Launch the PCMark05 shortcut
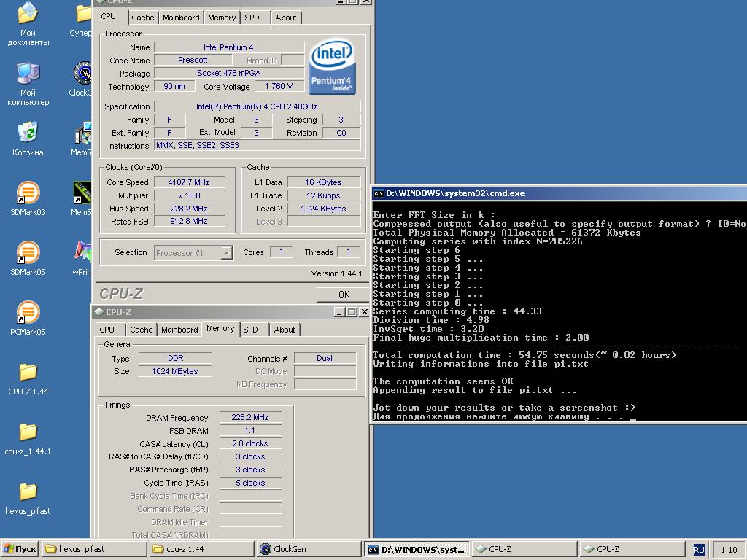Image resolution: width=747 pixels, height=560 pixels. tap(28, 312)
